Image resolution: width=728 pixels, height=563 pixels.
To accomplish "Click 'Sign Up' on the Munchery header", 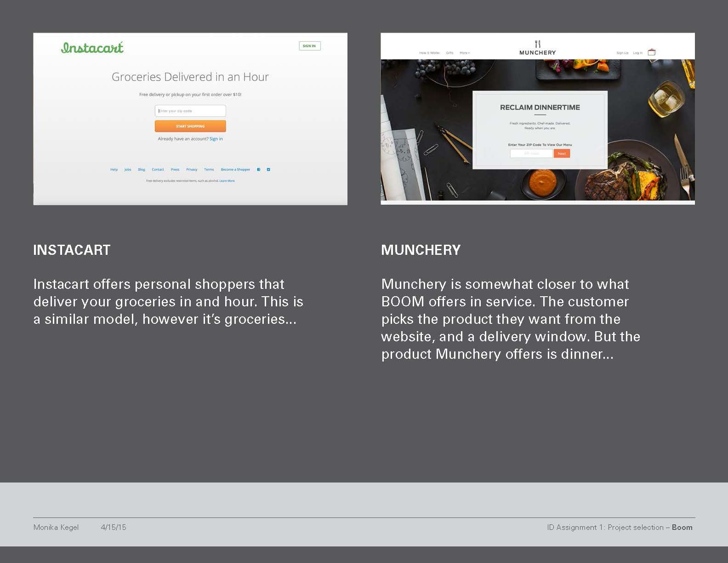I will pos(622,53).
